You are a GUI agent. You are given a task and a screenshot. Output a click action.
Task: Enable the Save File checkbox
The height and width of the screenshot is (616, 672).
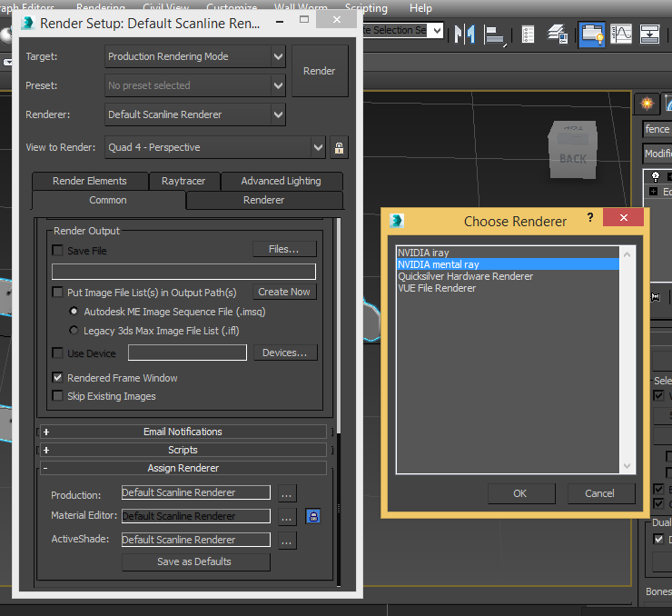57,251
